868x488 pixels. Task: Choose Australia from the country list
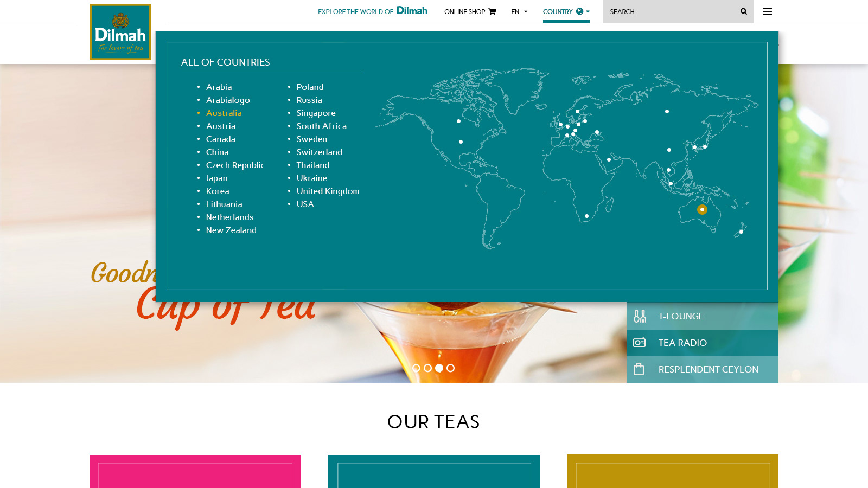[x=224, y=113]
